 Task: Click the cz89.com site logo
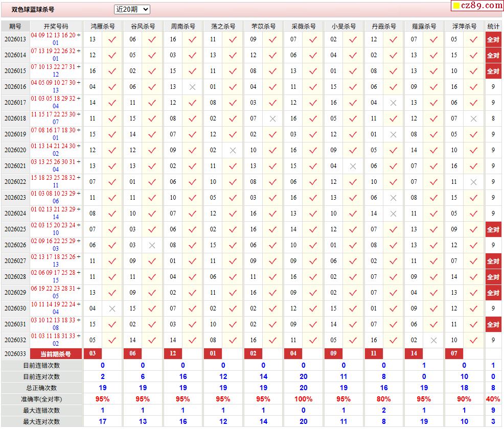click(x=477, y=6)
